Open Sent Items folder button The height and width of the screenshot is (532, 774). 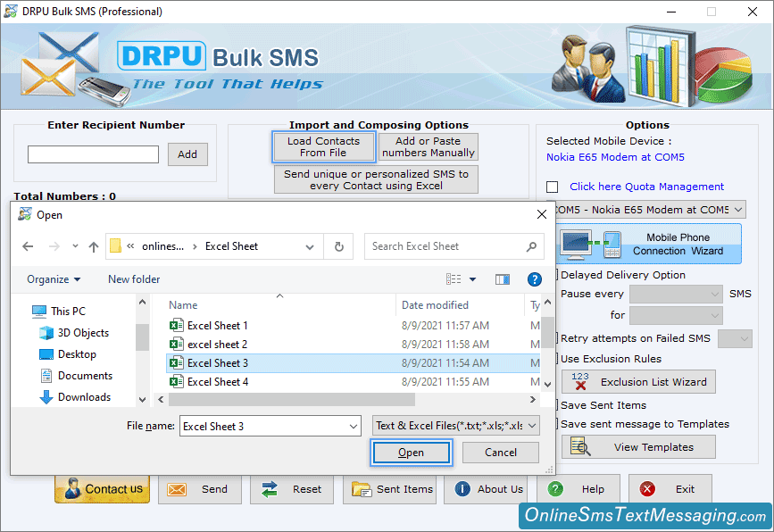(389, 489)
